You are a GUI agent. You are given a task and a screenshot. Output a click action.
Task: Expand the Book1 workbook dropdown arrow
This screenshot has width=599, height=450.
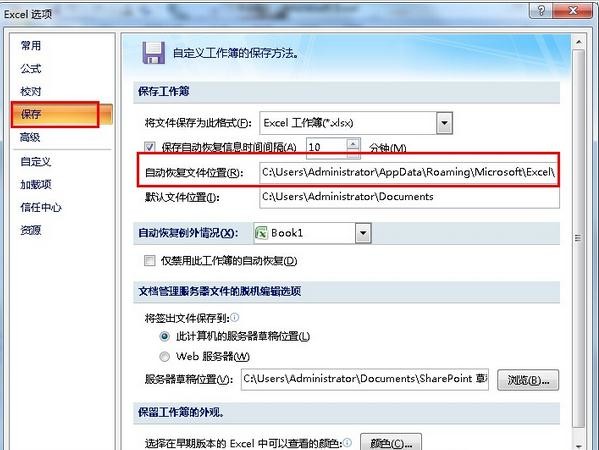click(363, 233)
